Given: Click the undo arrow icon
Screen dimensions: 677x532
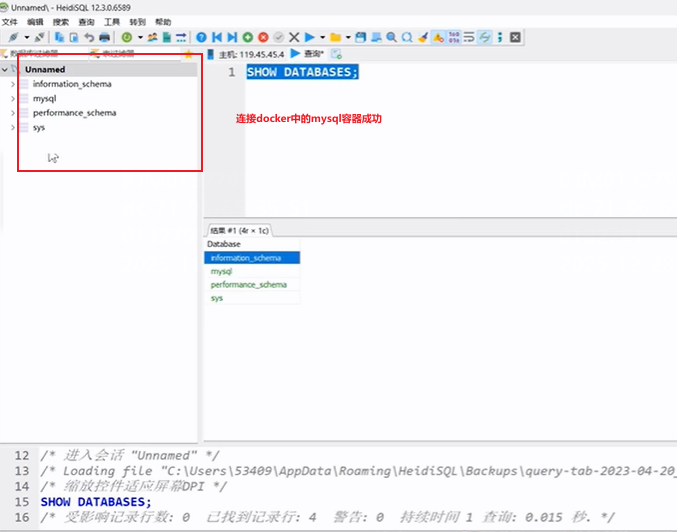Looking at the screenshot, I should [x=89, y=38].
